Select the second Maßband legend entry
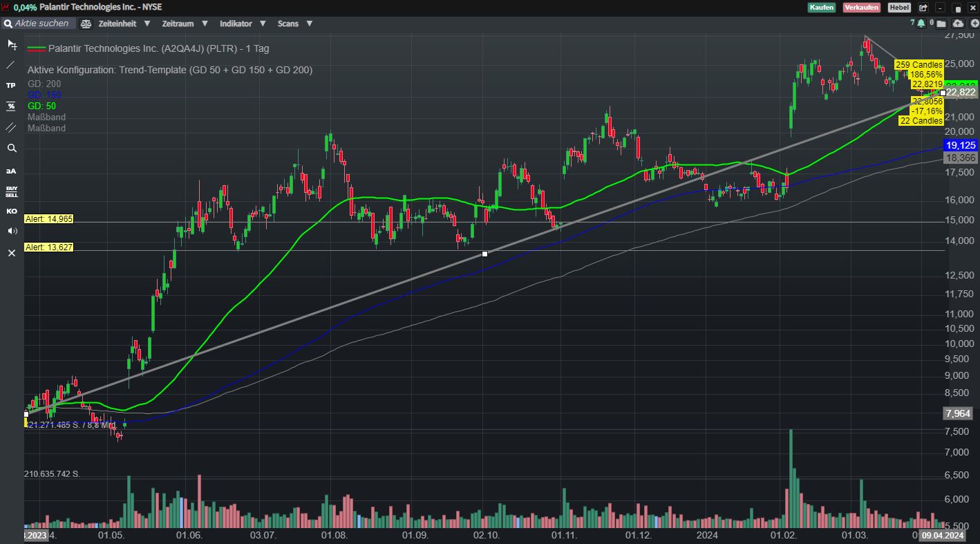Viewport: 980px width, 544px height. pos(46,129)
